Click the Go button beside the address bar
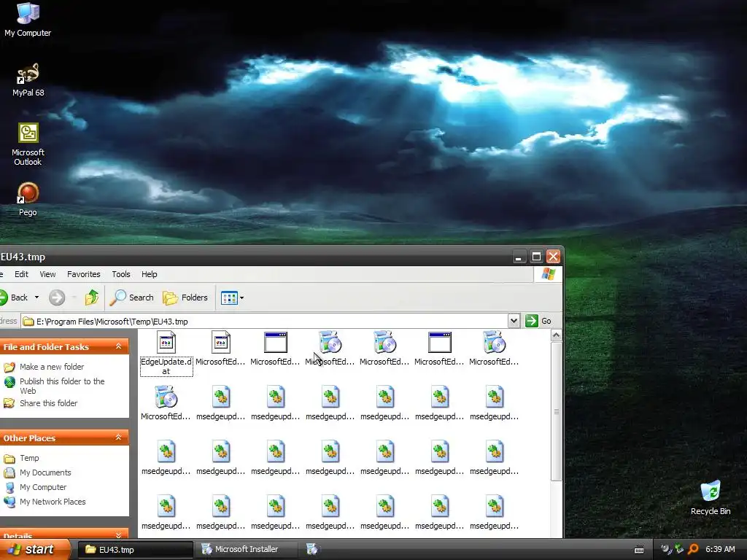This screenshot has width=747, height=560. [538, 321]
